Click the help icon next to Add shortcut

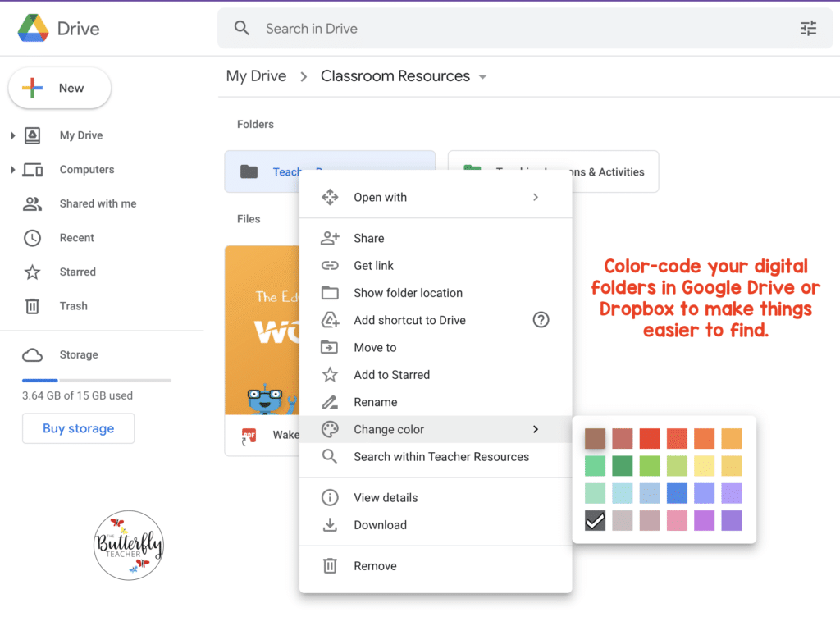(541, 320)
